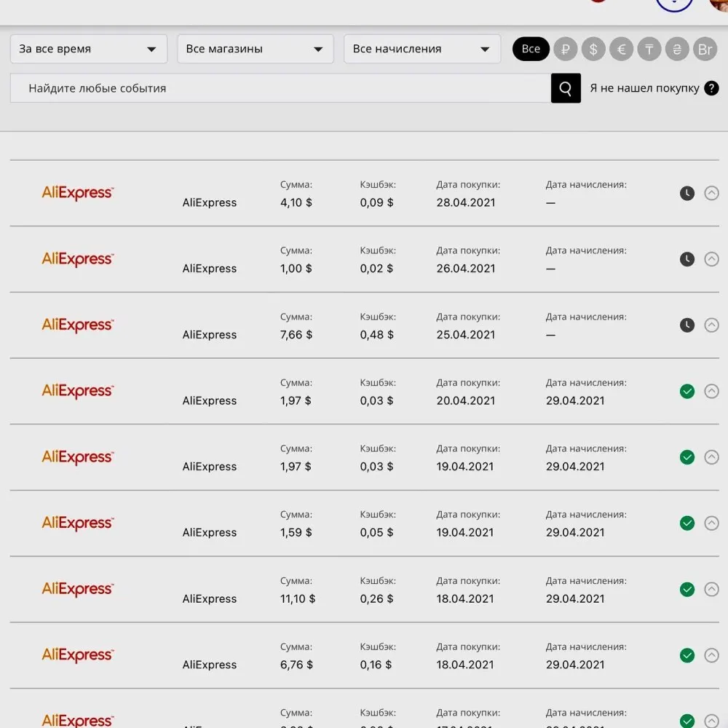
Task: Click the cashback value '0,05 $'
Action: [376, 533]
